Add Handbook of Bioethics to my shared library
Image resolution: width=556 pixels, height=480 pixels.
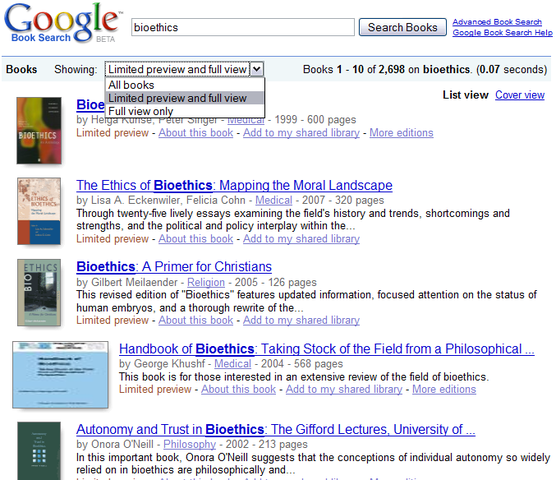click(x=344, y=389)
